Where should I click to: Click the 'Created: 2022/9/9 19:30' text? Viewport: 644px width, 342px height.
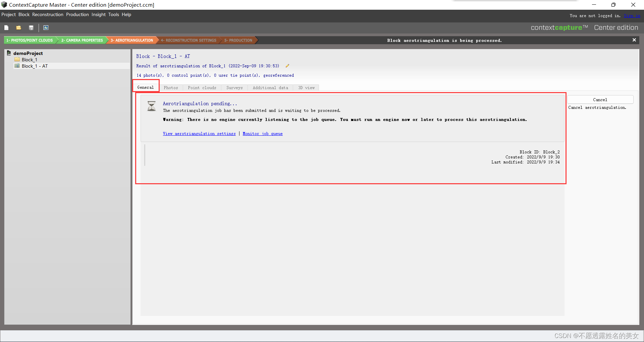click(533, 157)
